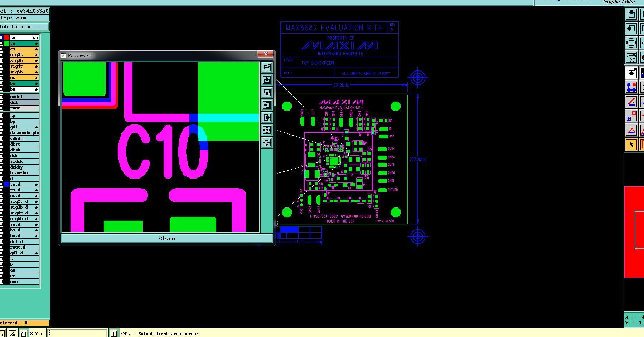Open the wrench and palette settings tool
Image resolution: width=644 pixels, height=337 pixels.
[631, 57]
